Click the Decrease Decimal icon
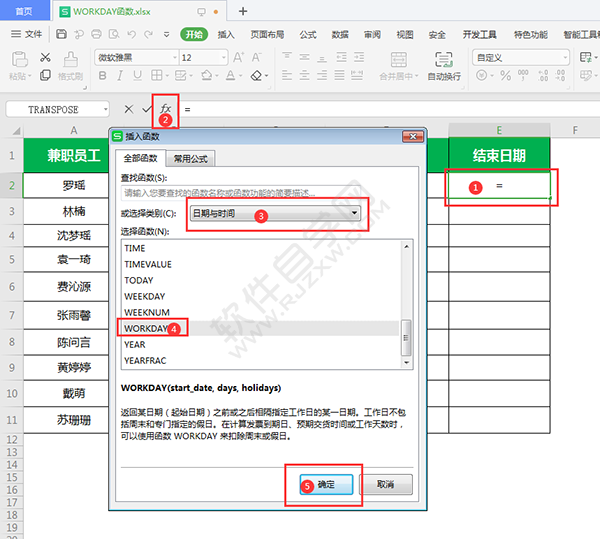 [x=560, y=75]
